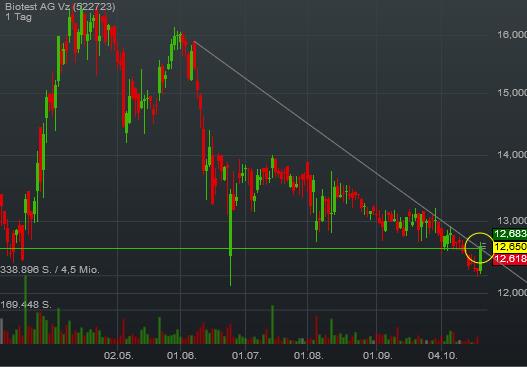The image size is (527, 367).
Task: Click the 01.07. date label
Action: pyautogui.click(x=246, y=356)
